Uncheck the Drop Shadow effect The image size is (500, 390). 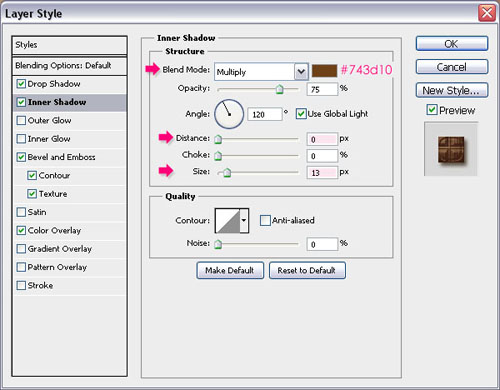21,84
